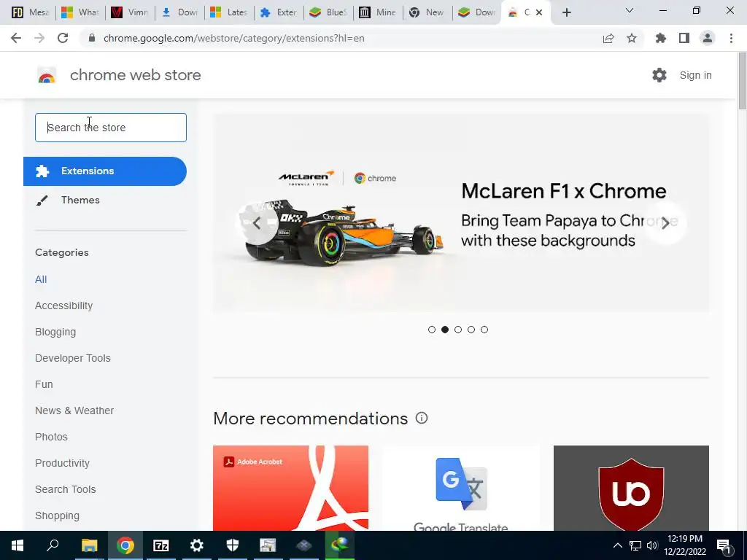Viewport: 747px width, 560px height.
Task: Open the network icon in tray
Action: pyautogui.click(x=635, y=545)
